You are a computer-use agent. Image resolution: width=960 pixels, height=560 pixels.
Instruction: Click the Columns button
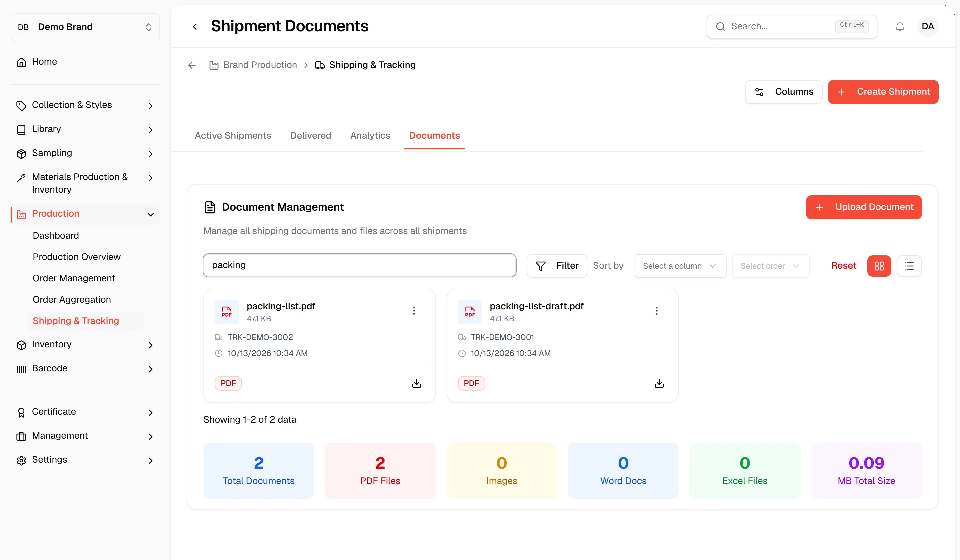(x=784, y=92)
